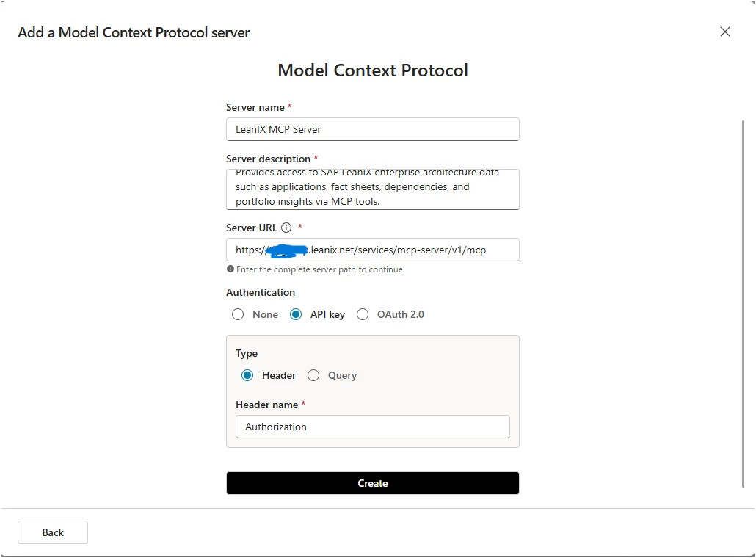Click the "Enter the complete server path" hint
This screenshot has width=756, height=558.
click(x=319, y=269)
